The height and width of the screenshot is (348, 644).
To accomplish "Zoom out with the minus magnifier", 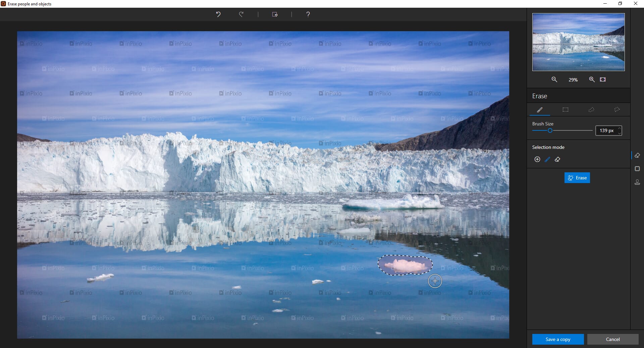I will [x=554, y=79].
